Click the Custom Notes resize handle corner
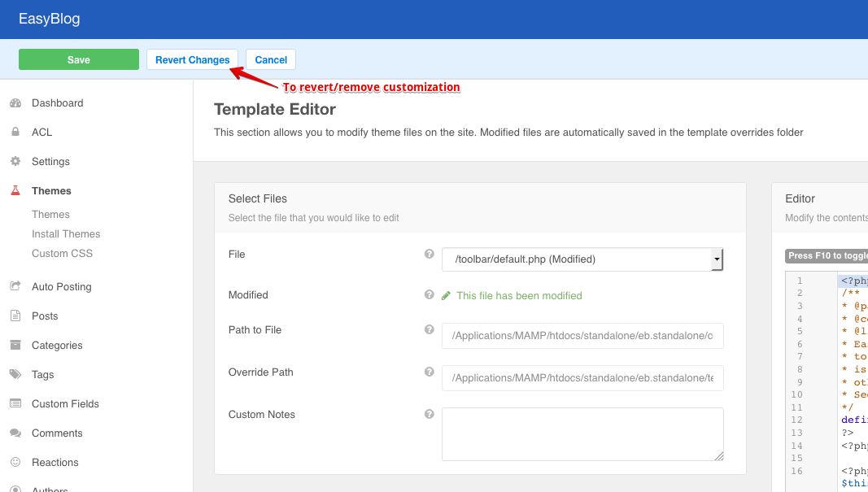868x492 pixels. pos(718,456)
